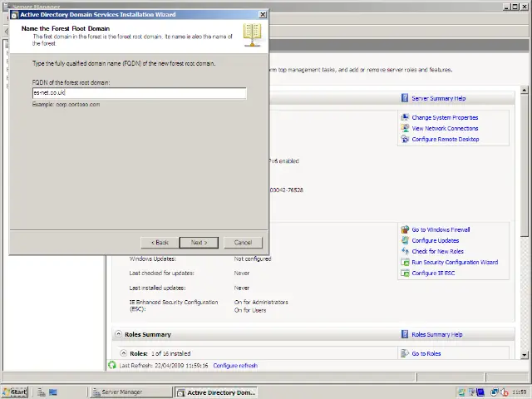This screenshot has height=399, width=532.
Task: Open the Configure Updates link
Action: [x=436, y=240]
